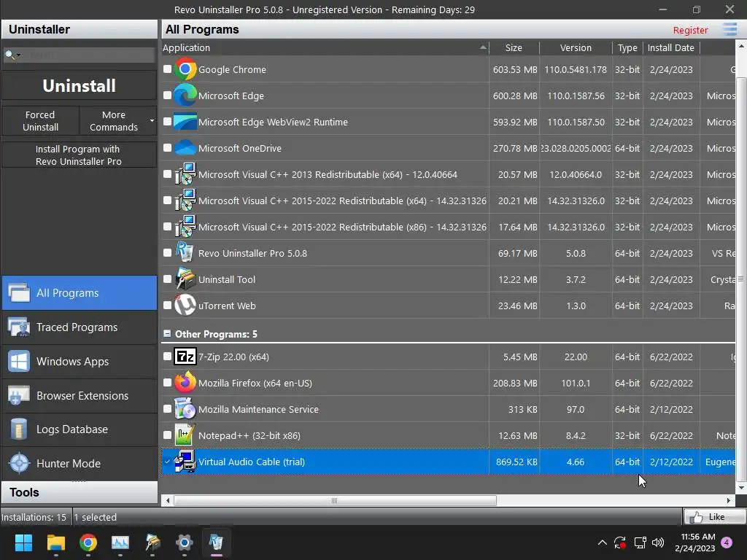Uncheck the Virtual Audio Cable (trial) checkbox
The width and height of the screenshot is (747, 560).
click(x=167, y=462)
